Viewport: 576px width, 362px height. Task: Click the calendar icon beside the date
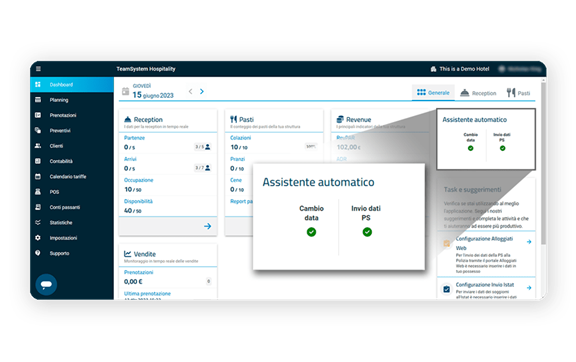pyautogui.click(x=126, y=91)
